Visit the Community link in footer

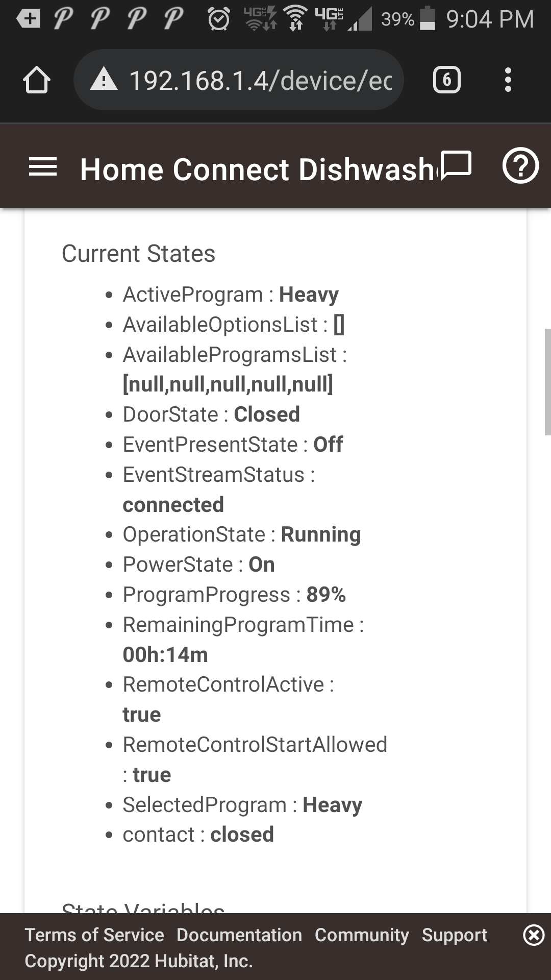click(x=362, y=935)
